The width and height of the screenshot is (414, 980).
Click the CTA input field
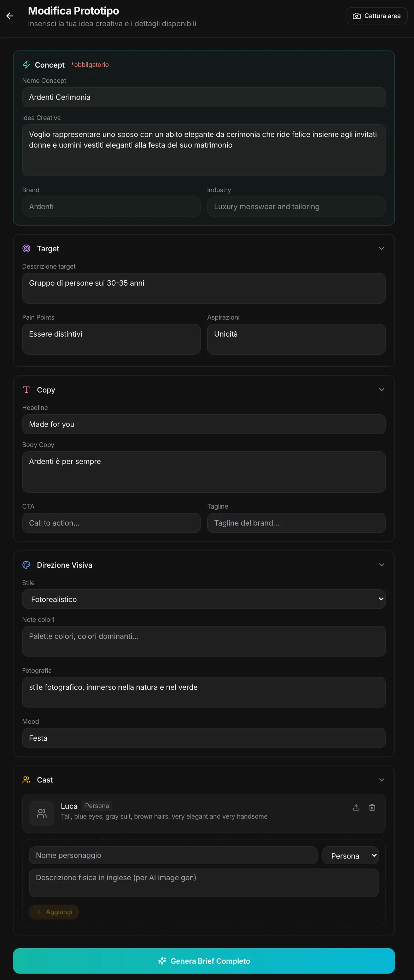click(111, 523)
